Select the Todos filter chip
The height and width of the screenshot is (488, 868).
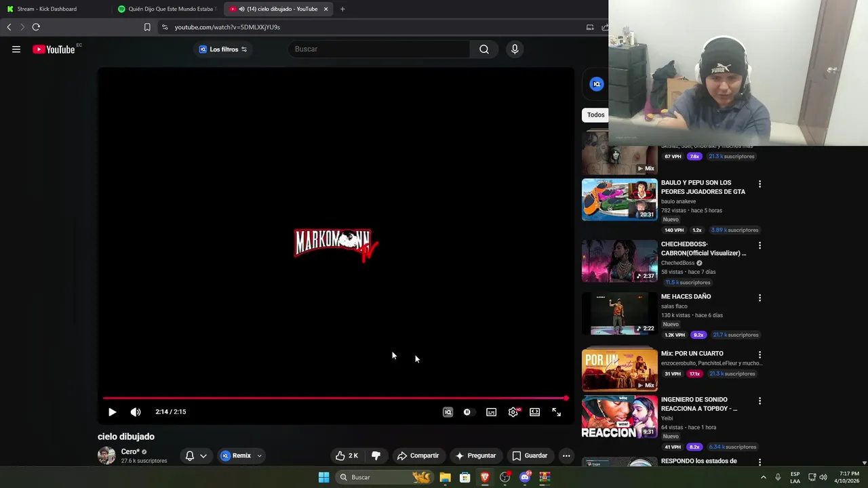595,115
